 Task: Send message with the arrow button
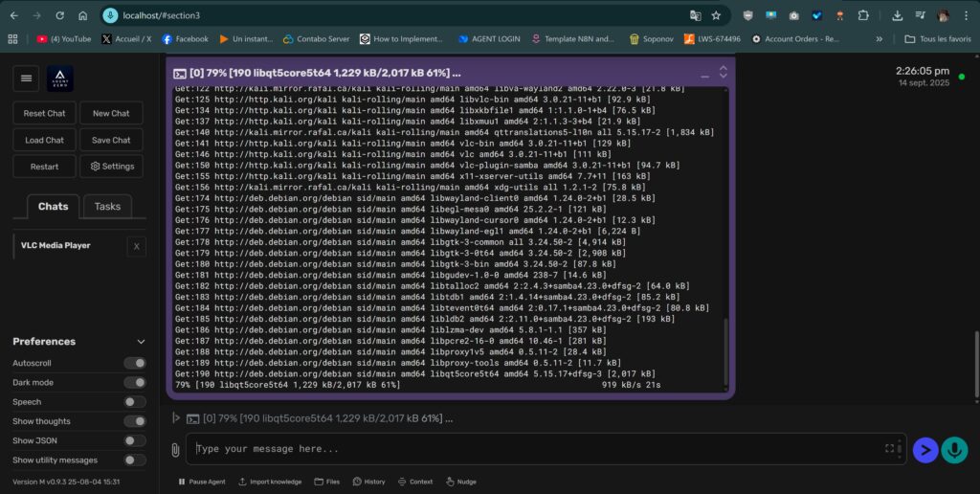coord(924,449)
